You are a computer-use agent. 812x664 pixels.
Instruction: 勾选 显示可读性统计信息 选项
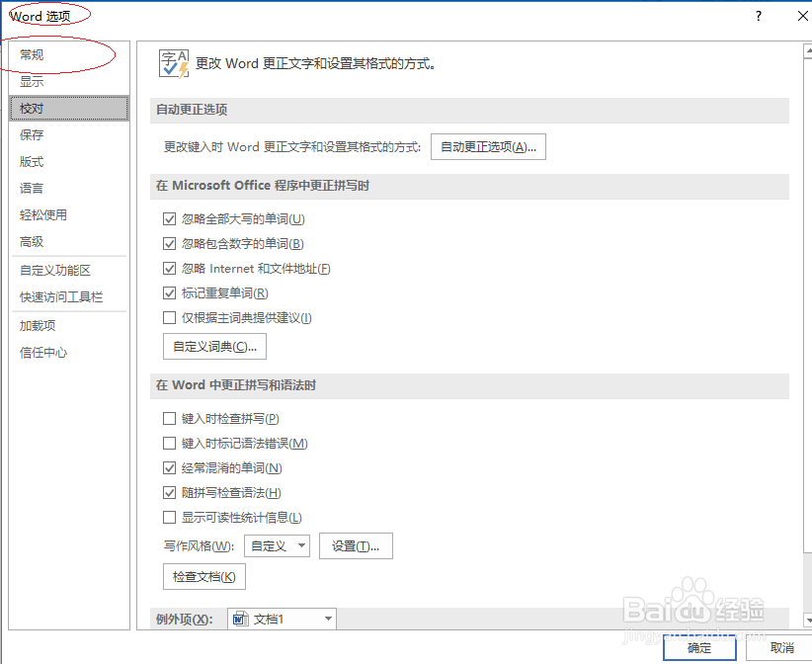tap(169, 517)
